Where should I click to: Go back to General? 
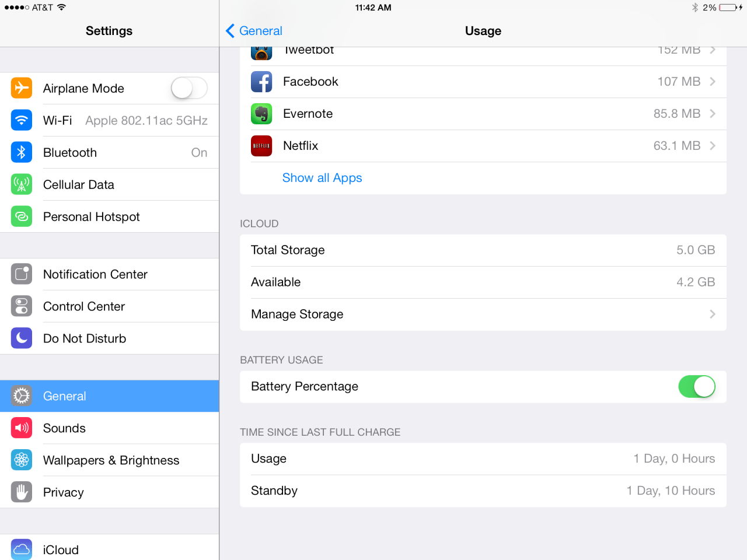[x=254, y=31]
